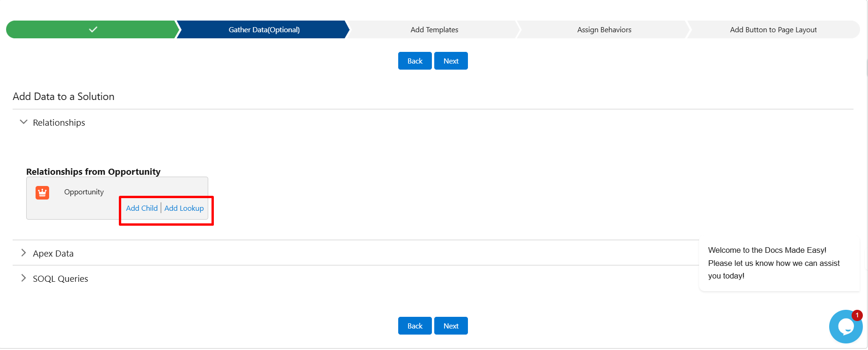Open the Assign Behaviors step

click(604, 29)
